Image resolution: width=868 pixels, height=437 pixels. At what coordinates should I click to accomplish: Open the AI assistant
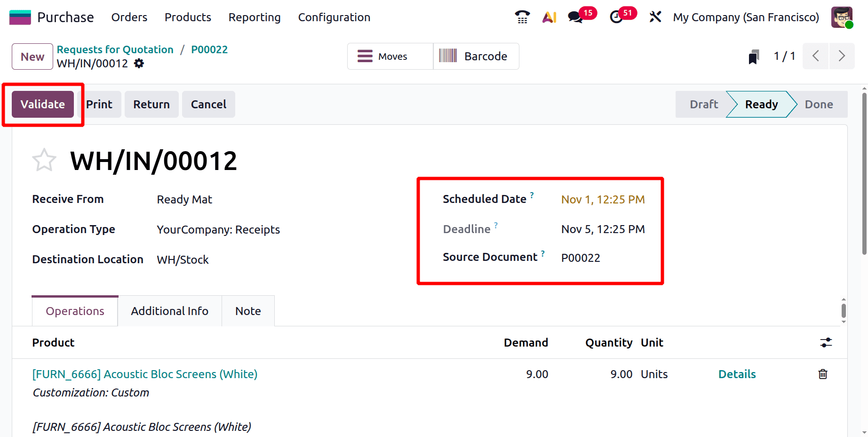coord(549,17)
